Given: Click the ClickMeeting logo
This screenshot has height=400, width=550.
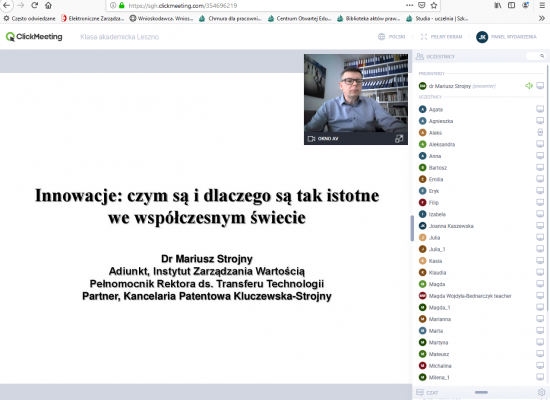Looking at the screenshot, I should coord(34,36).
